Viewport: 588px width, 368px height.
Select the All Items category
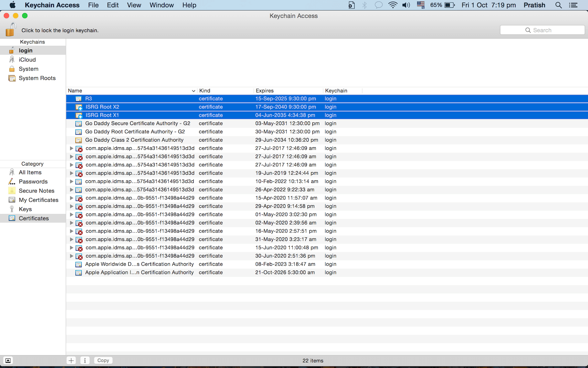coord(30,172)
